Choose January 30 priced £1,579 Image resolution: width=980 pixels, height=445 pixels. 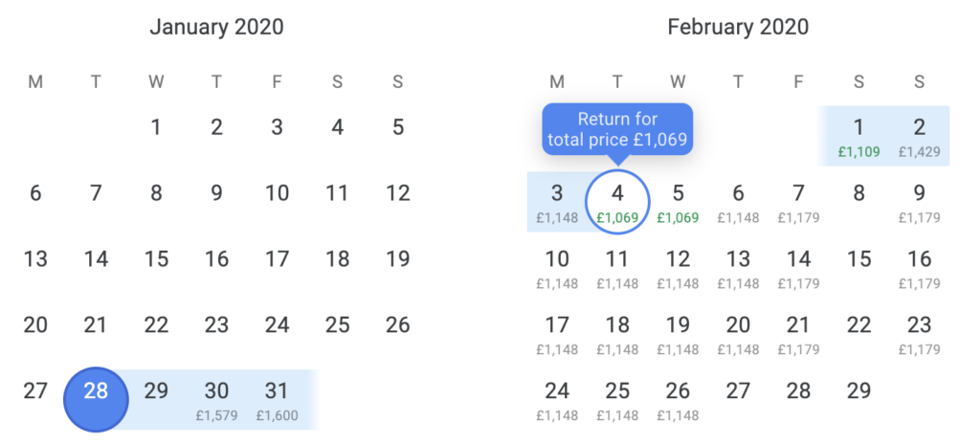(216, 399)
